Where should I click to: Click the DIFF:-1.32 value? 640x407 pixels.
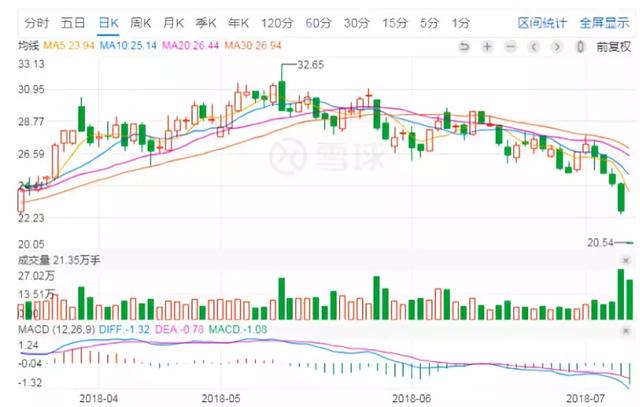coord(124,329)
